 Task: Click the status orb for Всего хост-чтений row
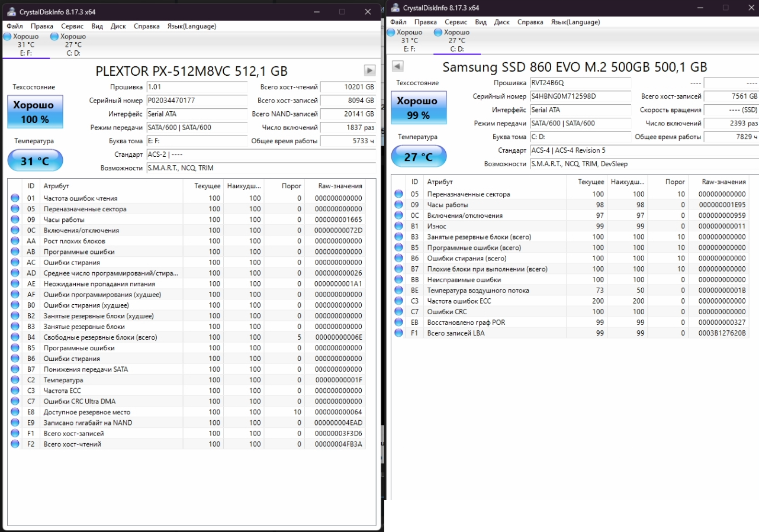click(15, 444)
